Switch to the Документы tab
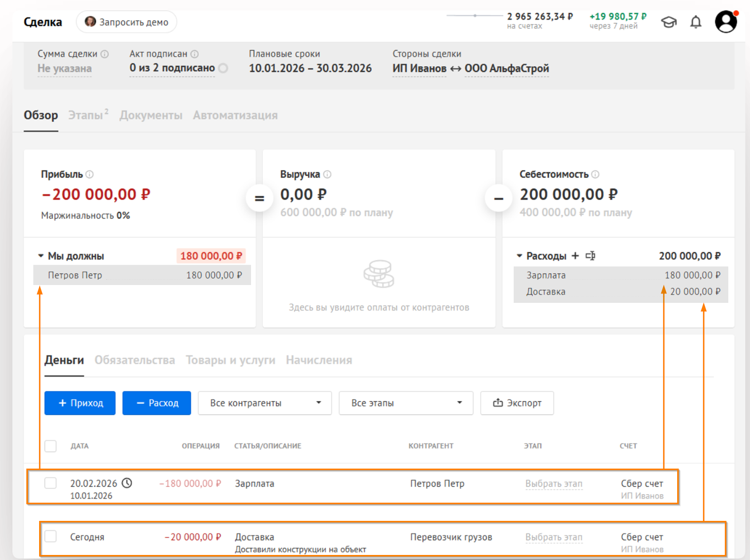The image size is (750, 560). (151, 115)
